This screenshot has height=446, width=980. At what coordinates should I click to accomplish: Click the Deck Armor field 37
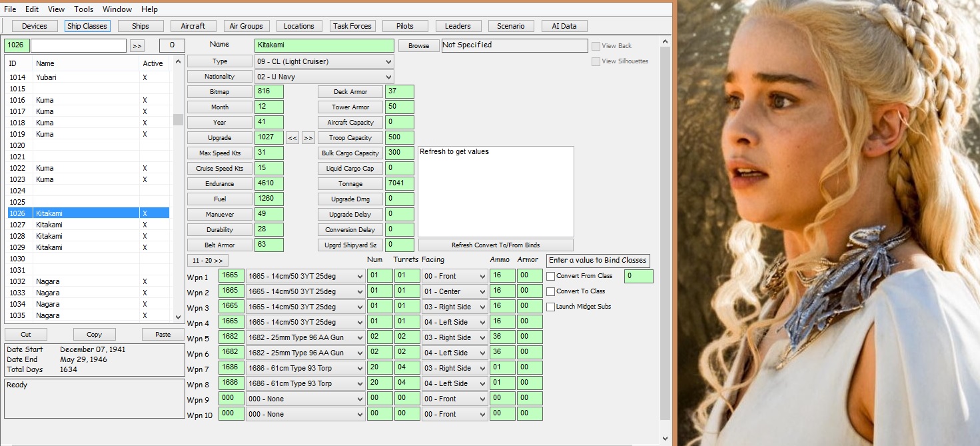[x=400, y=92]
